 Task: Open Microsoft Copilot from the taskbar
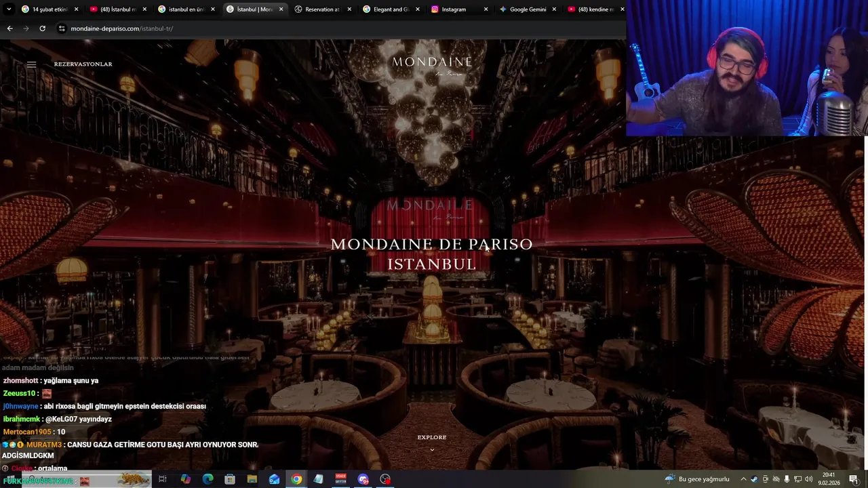[x=185, y=479]
